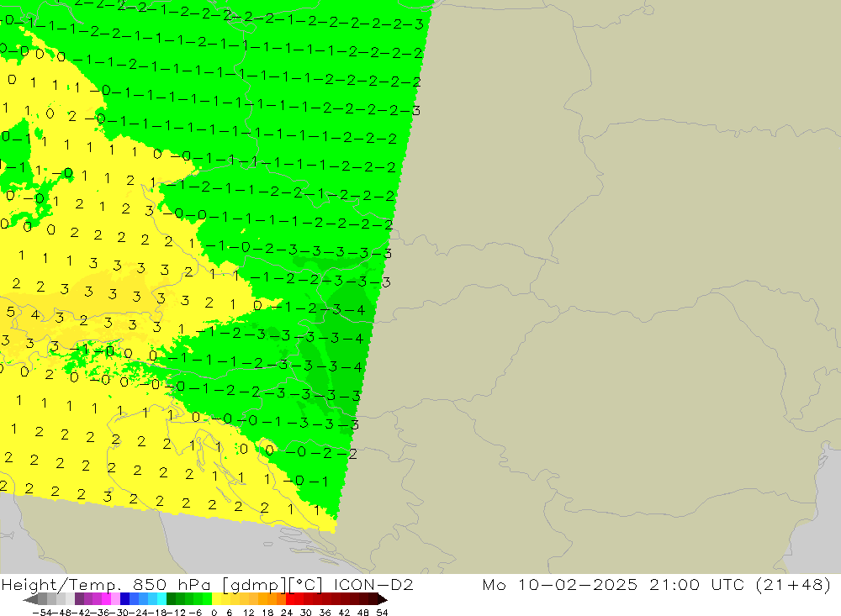Click the 'Height/Temp. 850 hPa' title text
This screenshot has width=841, height=616.
[x=107, y=584]
